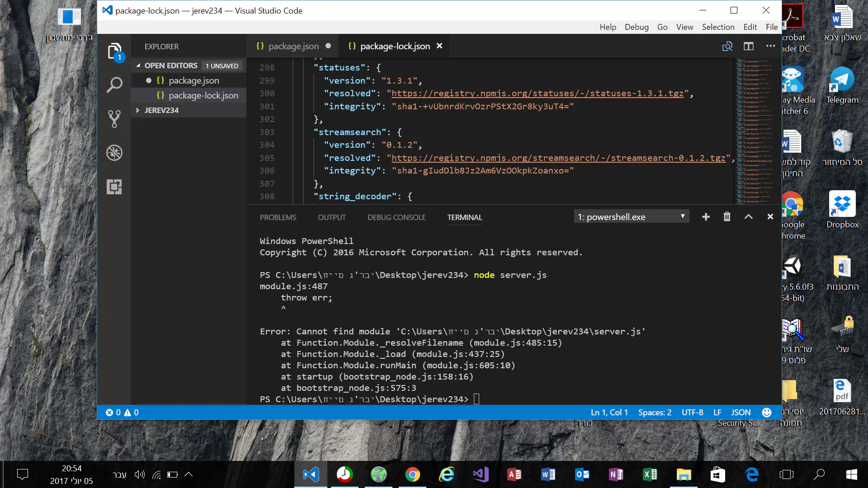Maximize the terminal panel with the chevron
868x488 pixels.
(x=749, y=217)
